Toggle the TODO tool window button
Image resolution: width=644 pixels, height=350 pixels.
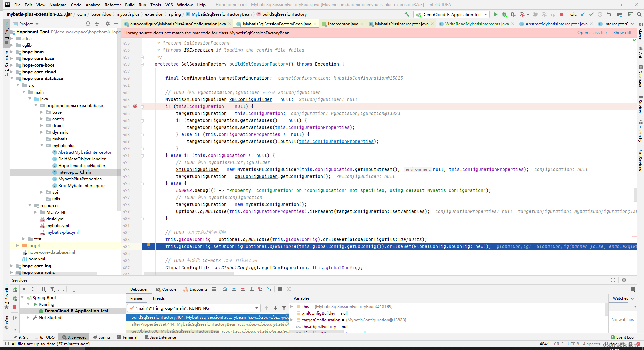point(45,337)
